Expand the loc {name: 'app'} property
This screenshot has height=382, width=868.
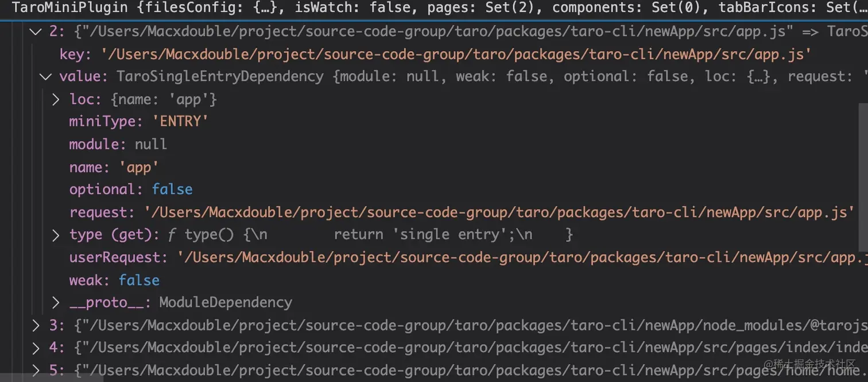pyautogui.click(x=55, y=99)
